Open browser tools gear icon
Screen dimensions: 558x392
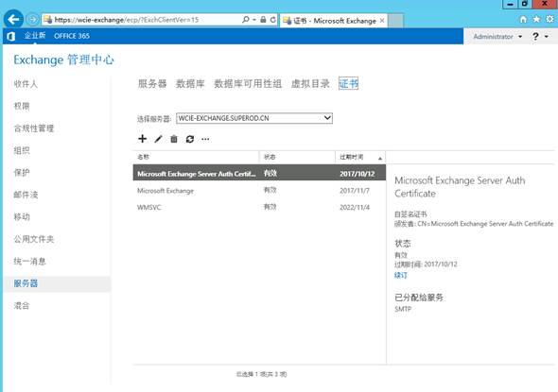pos(549,19)
